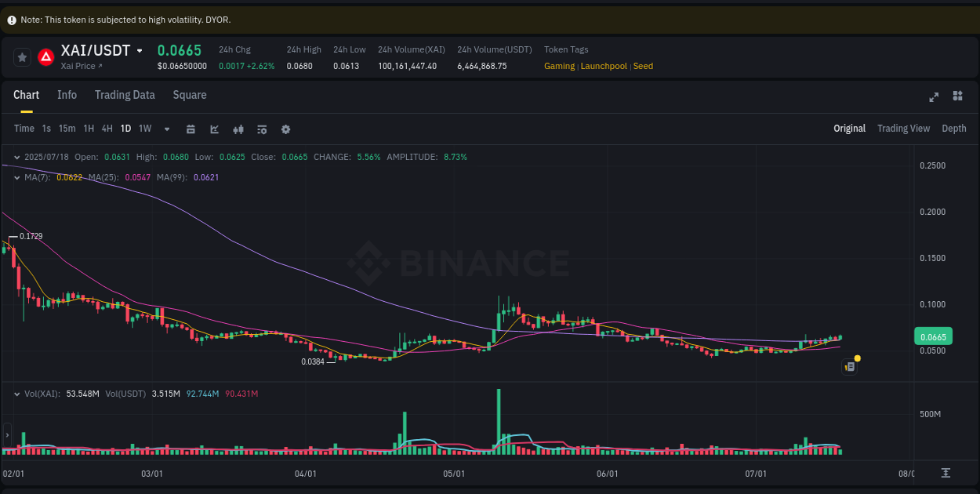Click the XAI token logo
Image resolution: width=980 pixels, height=494 pixels.
[x=46, y=56]
